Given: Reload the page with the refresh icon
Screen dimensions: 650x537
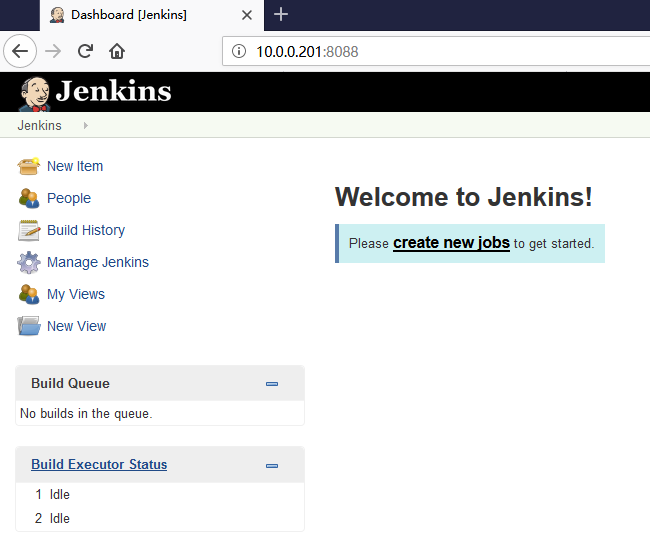Looking at the screenshot, I should [x=85, y=51].
